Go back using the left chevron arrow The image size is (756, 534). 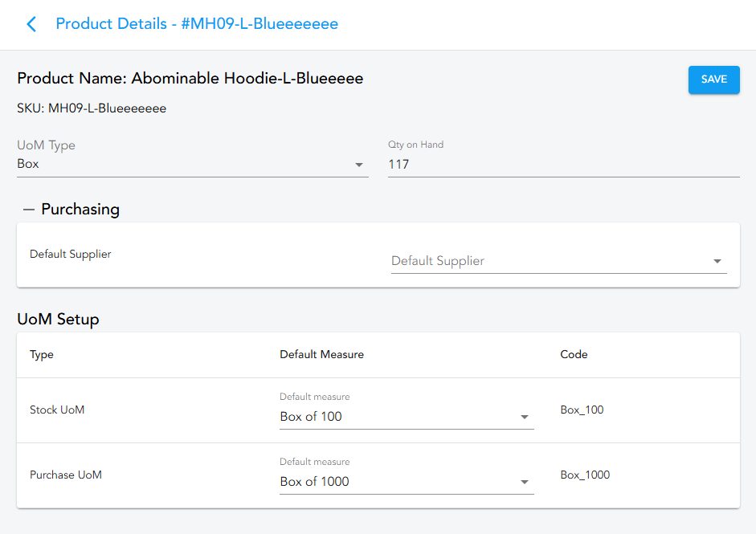[31, 24]
